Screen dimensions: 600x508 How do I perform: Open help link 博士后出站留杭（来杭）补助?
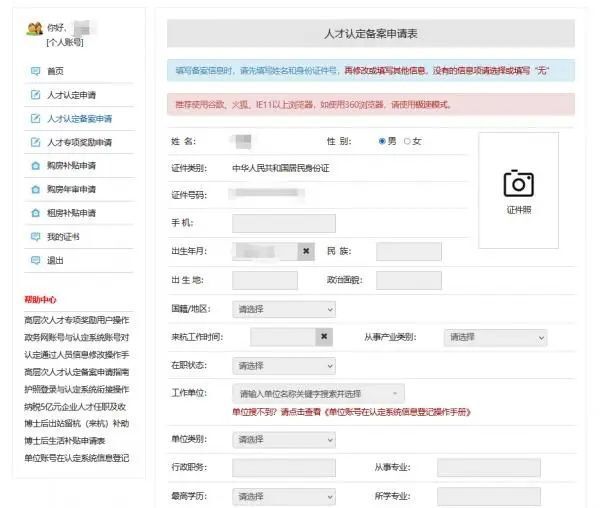(77, 423)
